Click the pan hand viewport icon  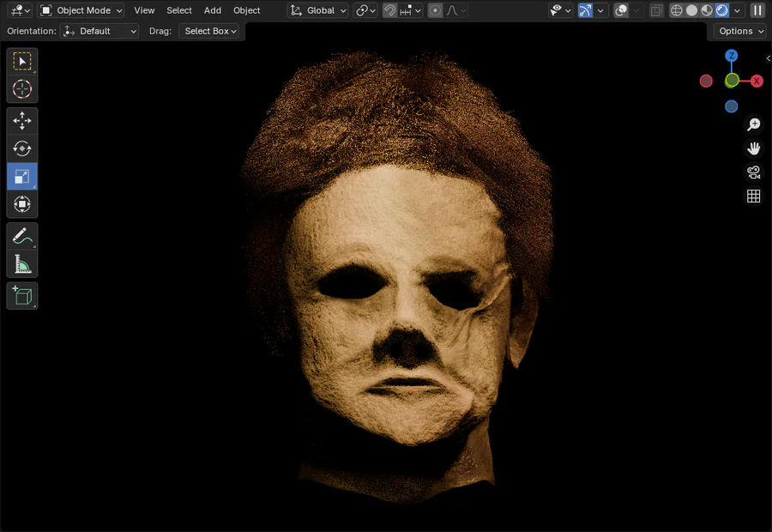click(x=753, y=148)
